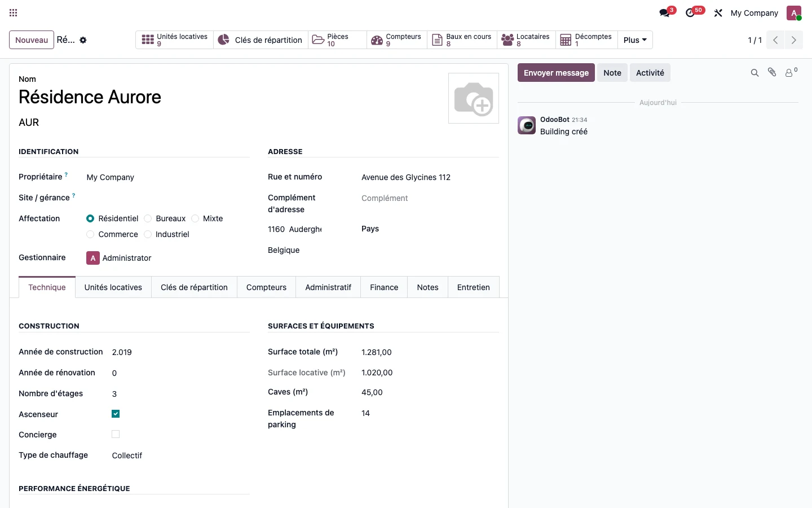The width and height of the screenshot is (812, 508).
Task: Select the Résidentiel affectation option
Action: (90, 218)
